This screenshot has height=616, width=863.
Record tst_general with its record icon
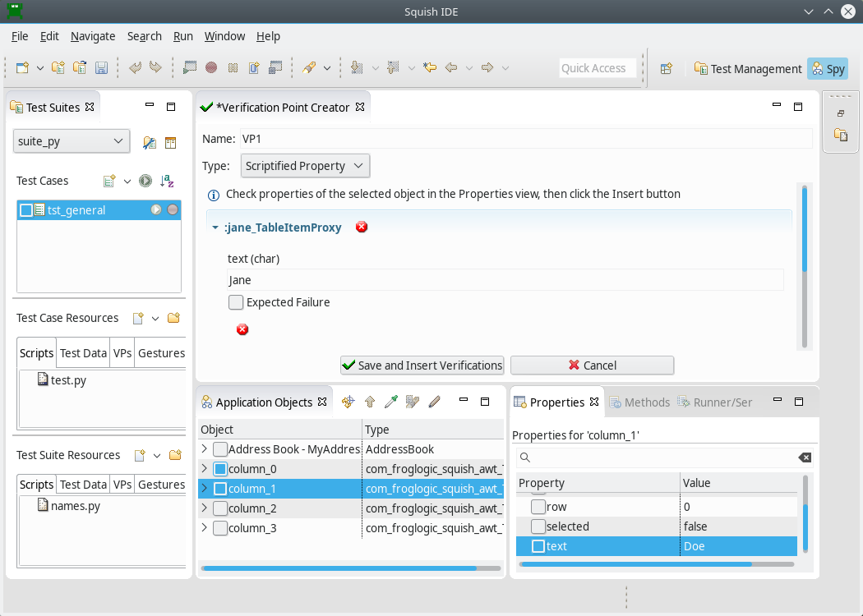pos(173,209)
